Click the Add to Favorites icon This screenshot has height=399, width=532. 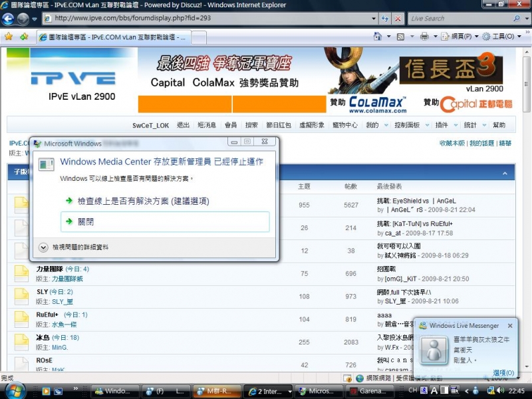point(24,37)
